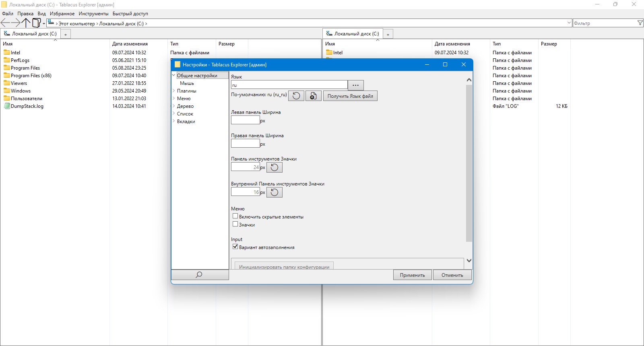
Task: Click 'Инициализировать папку конфигурации' button
Action: tap(284, 266)
